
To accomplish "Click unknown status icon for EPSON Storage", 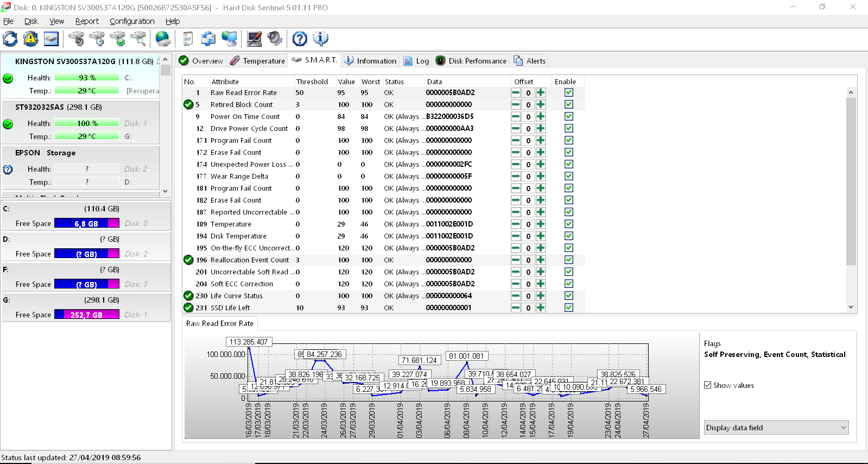I will click(x=8, y=170).
